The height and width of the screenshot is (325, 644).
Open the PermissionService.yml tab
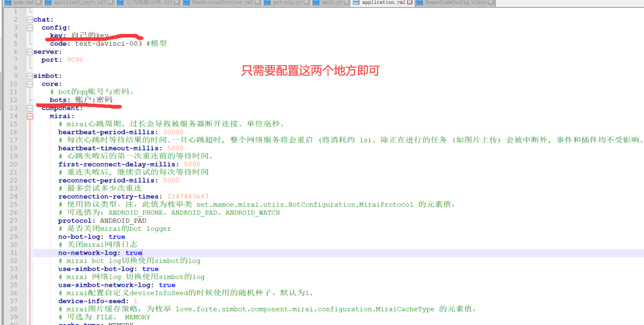tap(222, 2)
